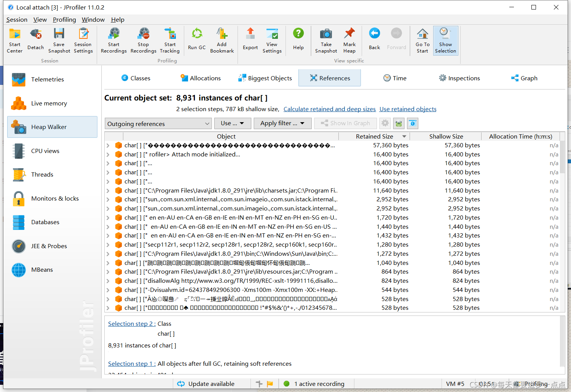Image resolution: width=571 pixels, height=392 pixels.
Task: Sort by Retained Size column
Action: 375,136
